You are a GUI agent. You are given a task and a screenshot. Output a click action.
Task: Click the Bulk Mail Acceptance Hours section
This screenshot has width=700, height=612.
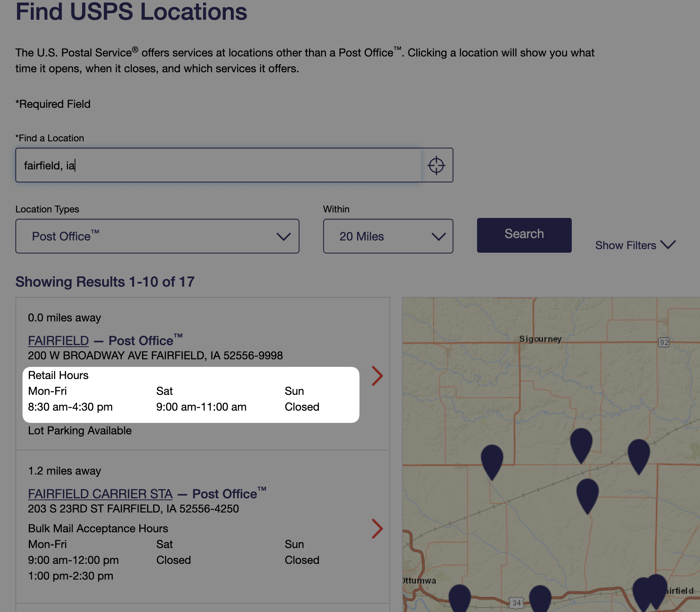(174, 552)
